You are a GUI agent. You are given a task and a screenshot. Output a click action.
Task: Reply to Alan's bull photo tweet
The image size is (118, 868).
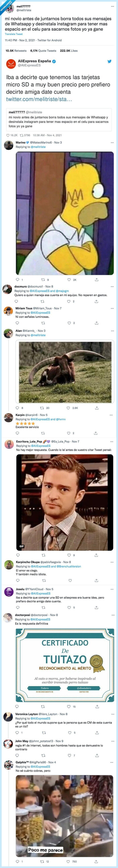click(x=18, y=408)
